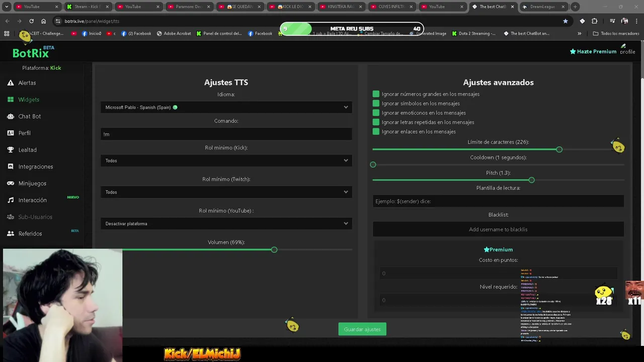Open the Panel de control bookmark
This screenshot has width=644, height=362.
219,34
